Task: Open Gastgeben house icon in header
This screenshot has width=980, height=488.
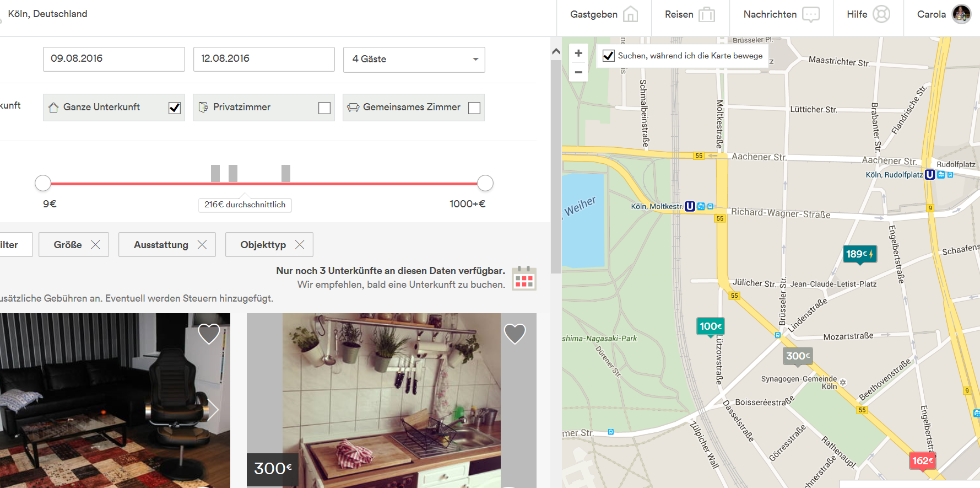Action: point(630,14)
